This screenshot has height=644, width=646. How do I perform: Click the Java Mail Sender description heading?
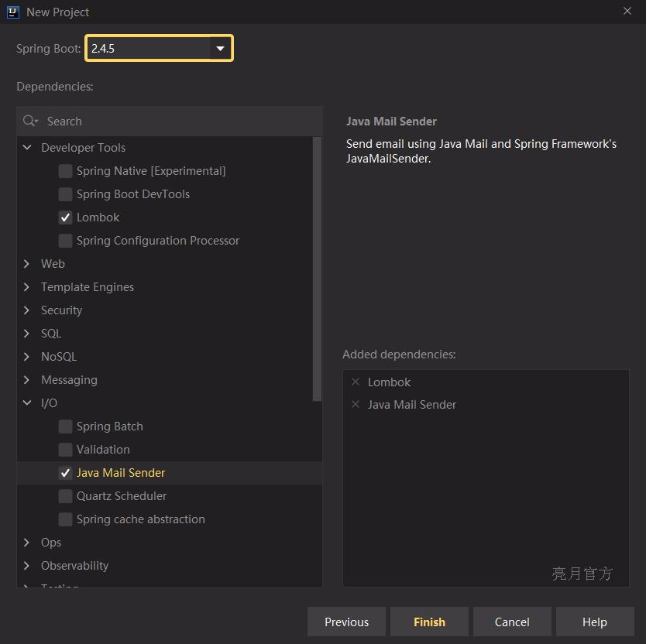pos(391,122)
